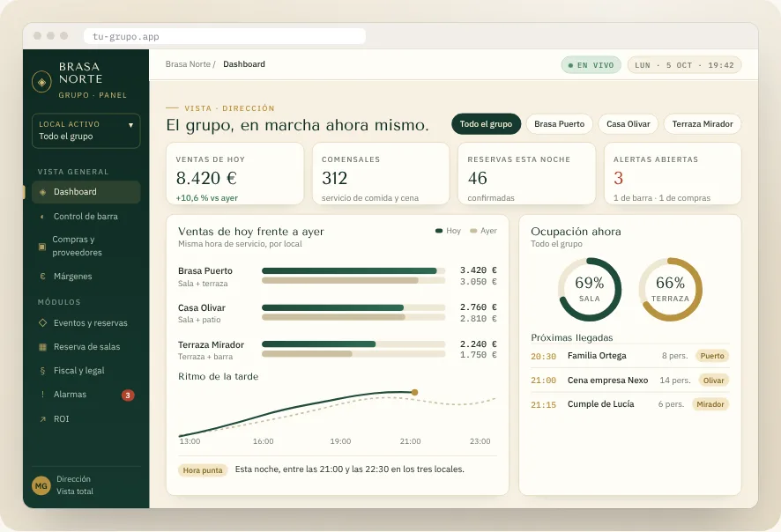The image size is (781, 532).
Task: Click Dirección Vista total profile text
Action: 75,485
